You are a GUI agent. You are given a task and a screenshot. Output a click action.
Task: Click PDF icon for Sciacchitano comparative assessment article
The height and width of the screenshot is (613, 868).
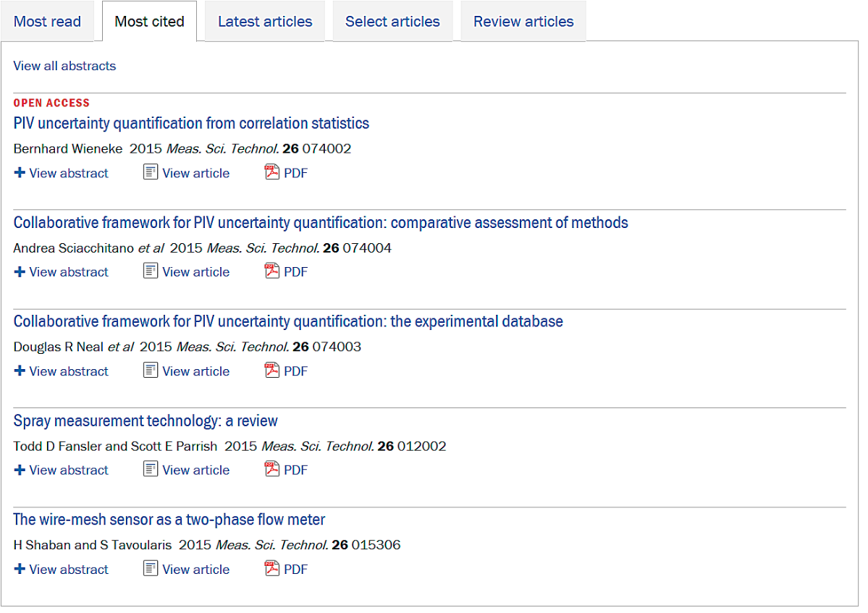272,272
